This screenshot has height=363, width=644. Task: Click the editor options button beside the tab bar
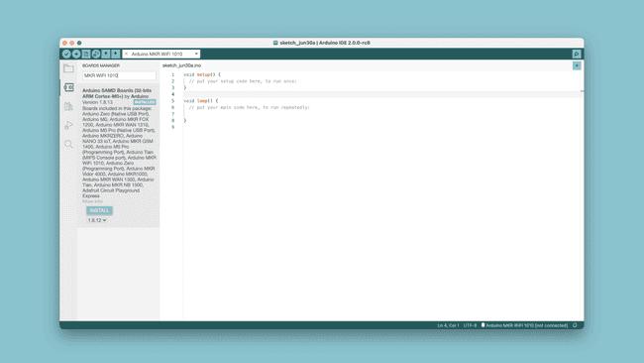(x=577, y=65)
